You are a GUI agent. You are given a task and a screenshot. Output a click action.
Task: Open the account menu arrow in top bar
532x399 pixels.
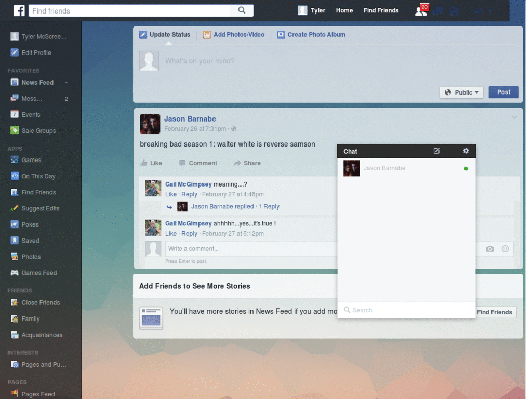(490, 11)
